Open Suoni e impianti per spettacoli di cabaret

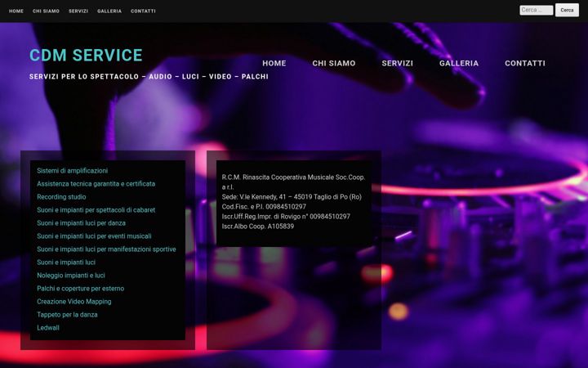(96, 210)
